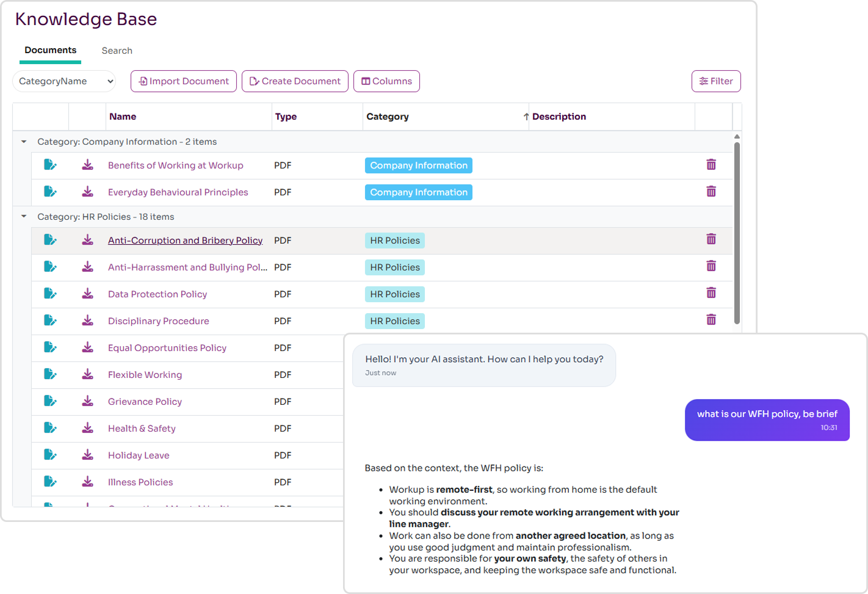Screen dimensions: 868x594
Task: Download Anti-Corruption and Bribery Policy
Action: pyautogui.click(x=88, y=240)
